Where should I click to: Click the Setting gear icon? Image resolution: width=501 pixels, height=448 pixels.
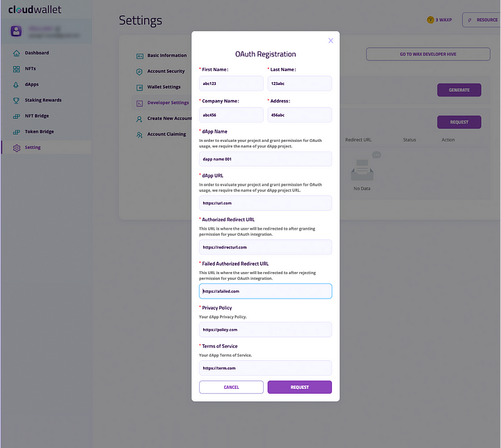coord(16,147)
